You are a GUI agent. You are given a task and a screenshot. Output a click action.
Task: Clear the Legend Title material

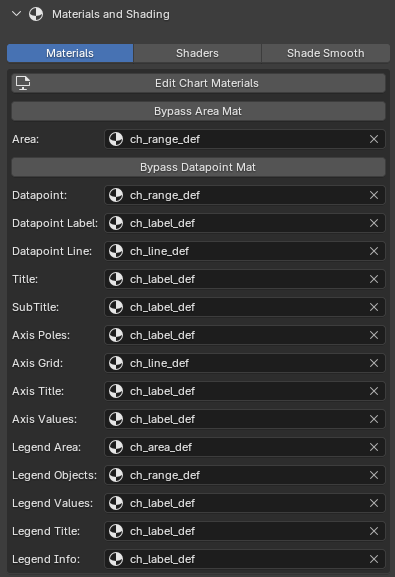pyautogui.click(x=374, y=531)
